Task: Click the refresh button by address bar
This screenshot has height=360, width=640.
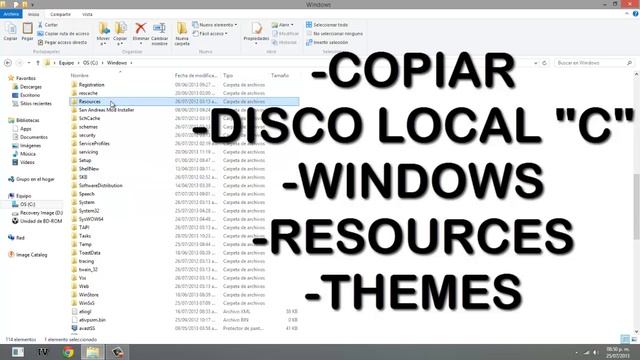Action: (544, 63)
